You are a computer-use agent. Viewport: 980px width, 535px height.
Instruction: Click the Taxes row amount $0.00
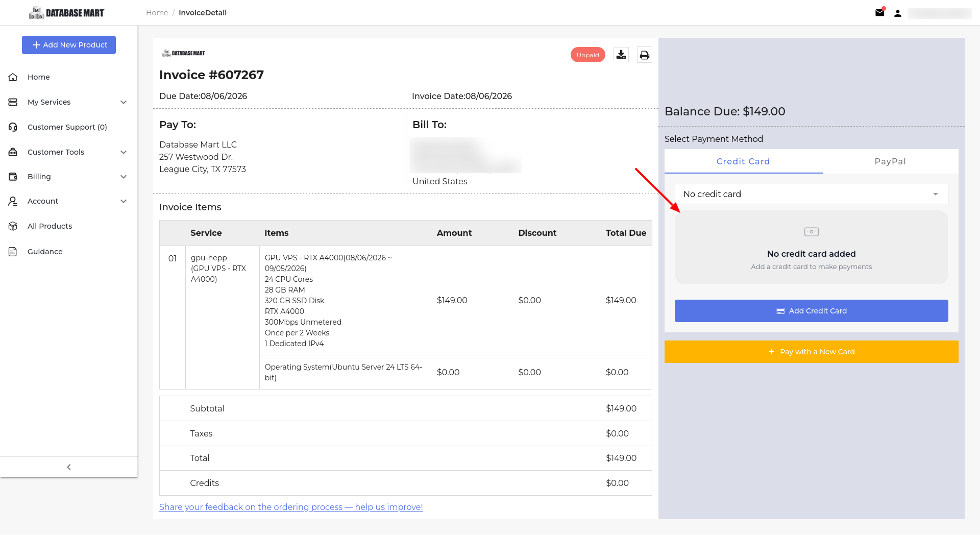(617, 433)
